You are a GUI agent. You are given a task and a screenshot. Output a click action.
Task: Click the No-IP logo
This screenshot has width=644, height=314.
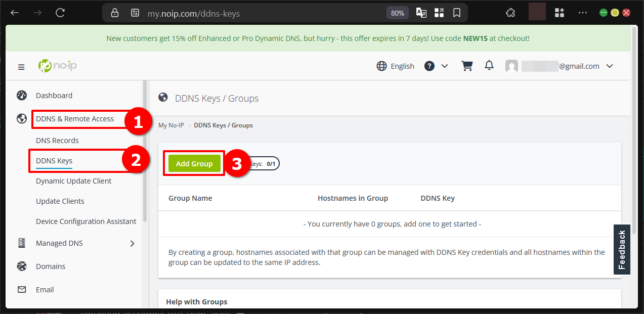[57, 65]
